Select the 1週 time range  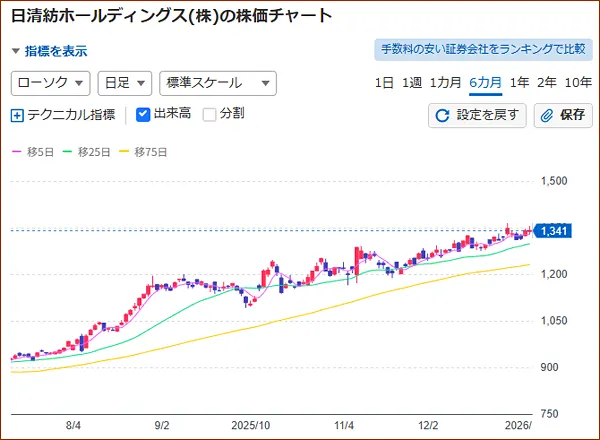point(411,83)
